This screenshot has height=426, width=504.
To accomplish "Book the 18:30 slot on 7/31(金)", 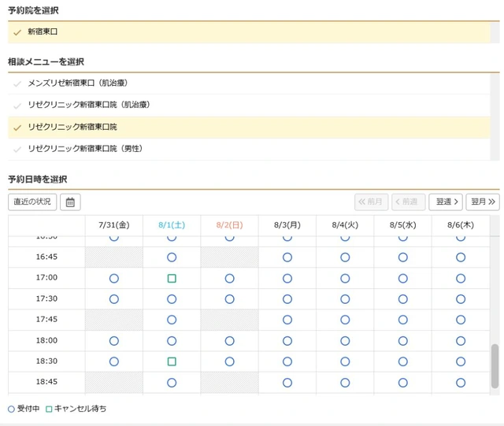I will pyautogui.click(x=113, y=361).
